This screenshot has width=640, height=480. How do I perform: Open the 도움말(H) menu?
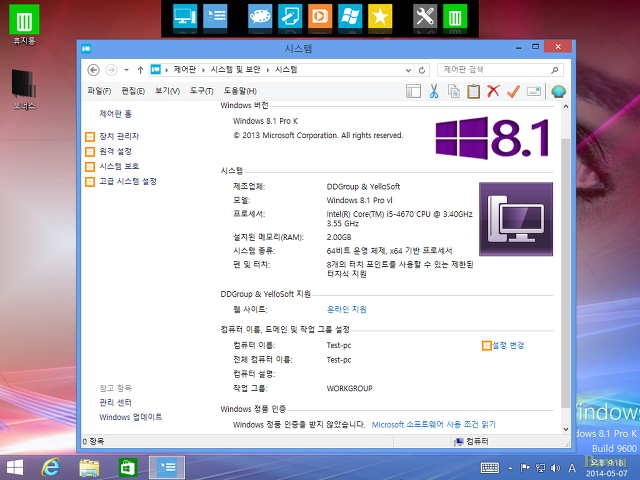click(240, 91)
